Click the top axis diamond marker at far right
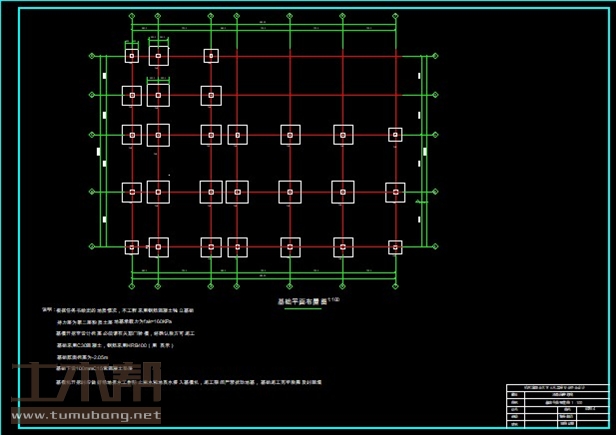This screenshot has width=616, height=435. click(x=396, y=17)
